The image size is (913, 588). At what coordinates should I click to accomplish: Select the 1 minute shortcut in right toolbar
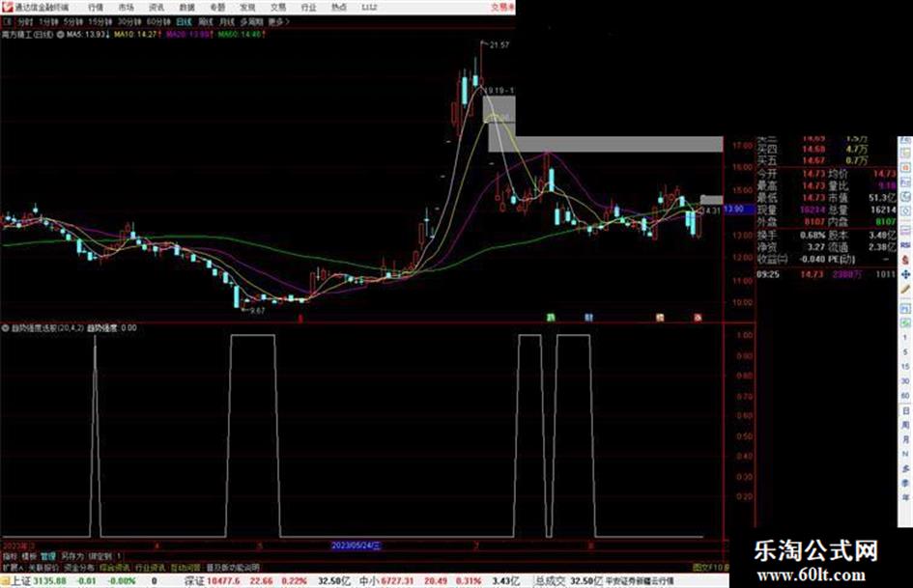click(x=905, y=338)
